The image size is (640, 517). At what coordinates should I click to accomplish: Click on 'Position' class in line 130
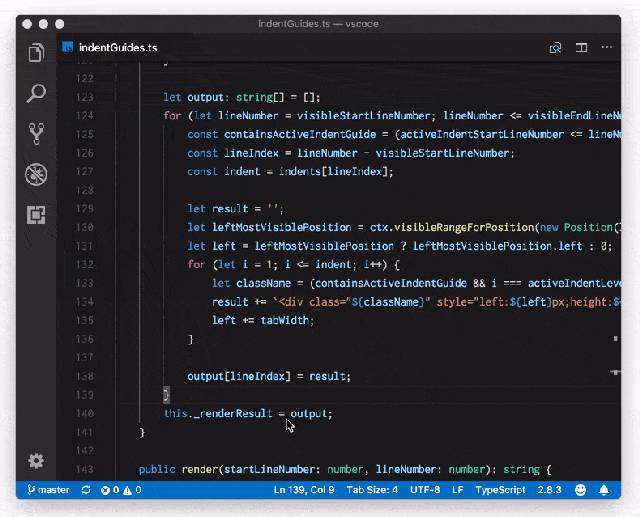coord(588,227)
